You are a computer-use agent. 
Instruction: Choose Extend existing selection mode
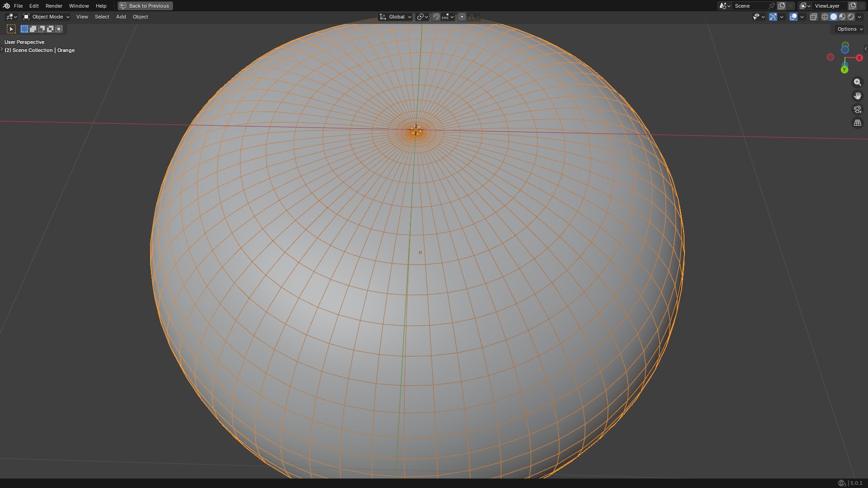click(33, 29)
